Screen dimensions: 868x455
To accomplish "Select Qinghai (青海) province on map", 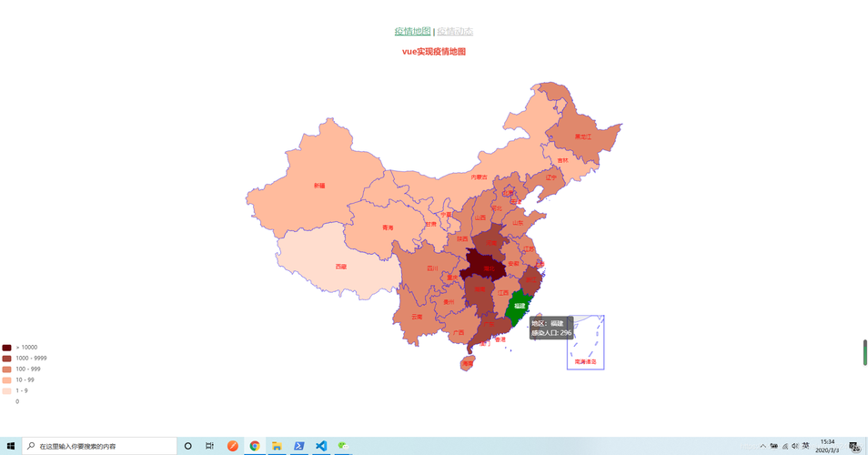I will [385, 227].
